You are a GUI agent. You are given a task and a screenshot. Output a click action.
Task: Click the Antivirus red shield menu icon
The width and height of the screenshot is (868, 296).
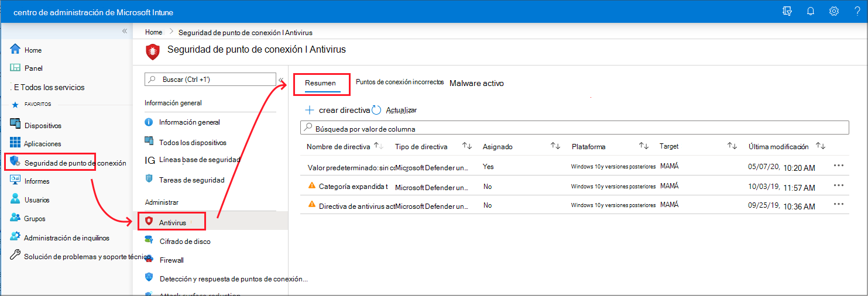click(x=149, y=221)
